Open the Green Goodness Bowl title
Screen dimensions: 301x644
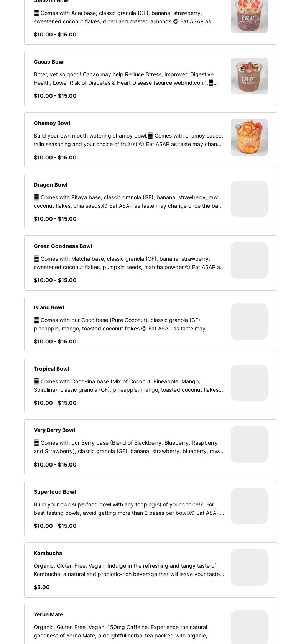[x=63, y=246]
